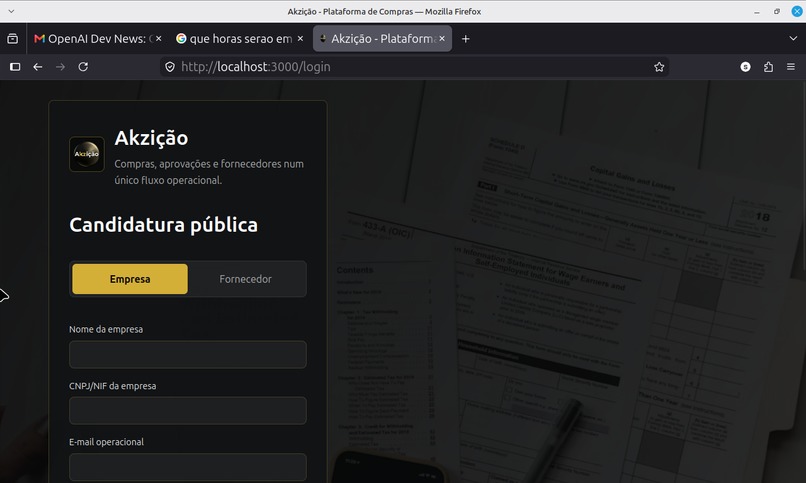
Task: Open the extensions puzzle icon
Action: click(x=768, y=67)
